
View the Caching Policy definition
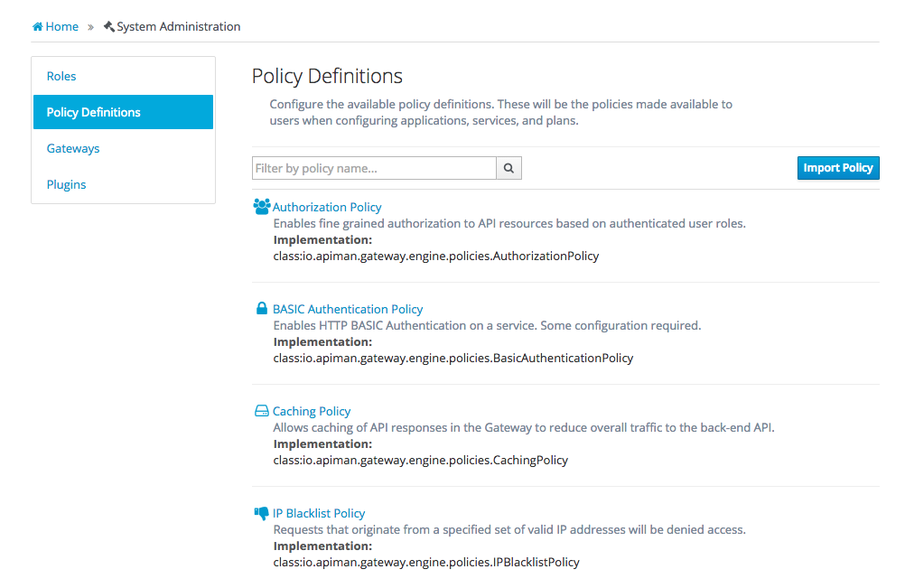(x=312, y=412)
